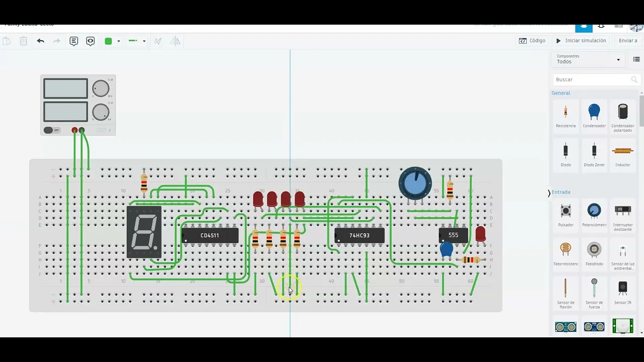
Task: Select the 74HC93 counter chip
Action: (x=359, y=235)
